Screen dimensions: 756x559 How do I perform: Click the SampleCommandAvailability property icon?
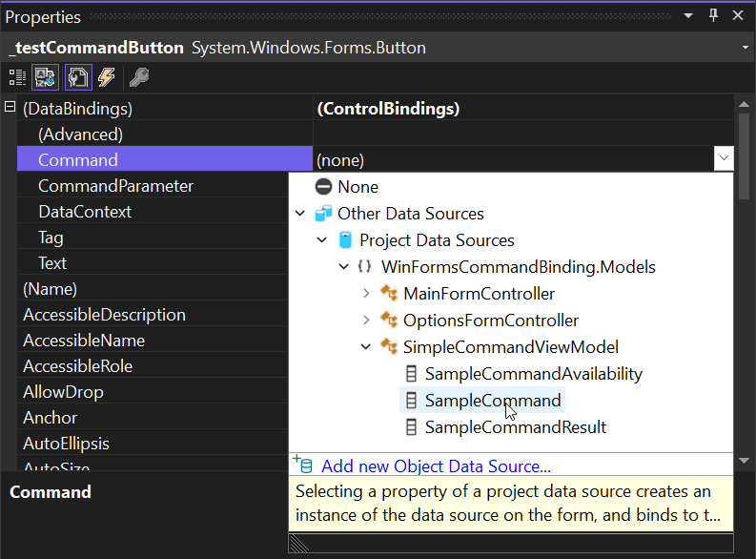click(411, 373)
